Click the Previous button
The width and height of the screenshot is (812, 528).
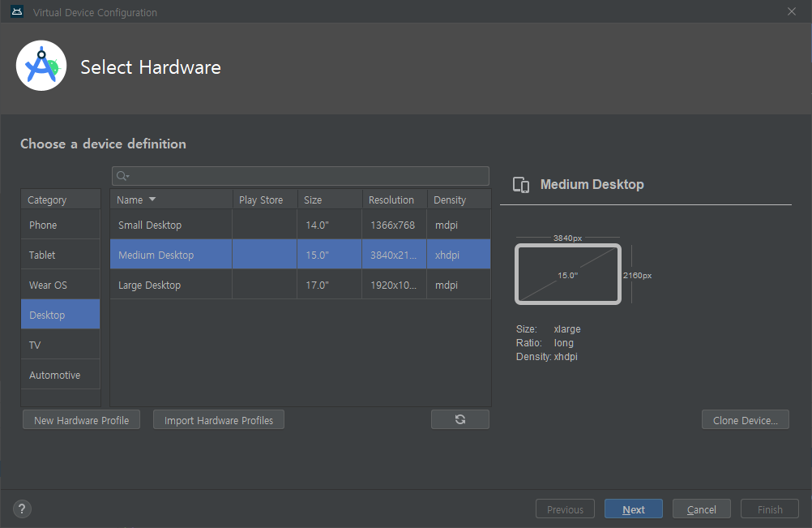[x=565, y=509]
